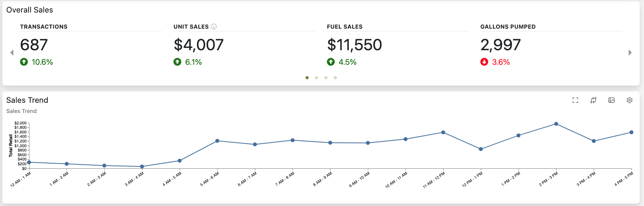644x206 pixels.
Task: Click the 2 PM - 3 PM peak data point
Action: 556,124
